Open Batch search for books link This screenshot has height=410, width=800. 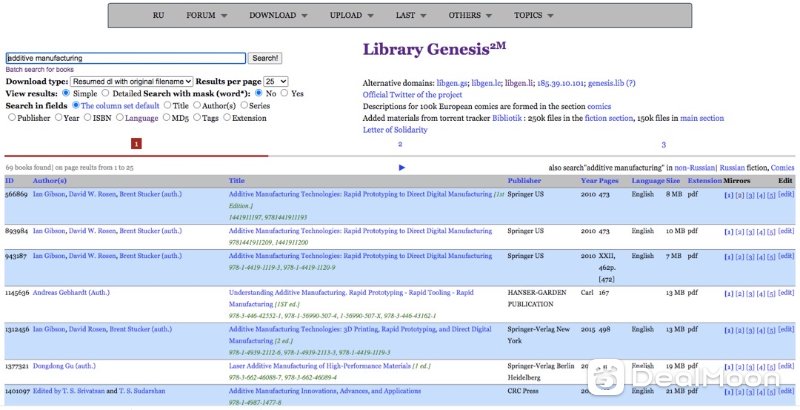(40, 69)
